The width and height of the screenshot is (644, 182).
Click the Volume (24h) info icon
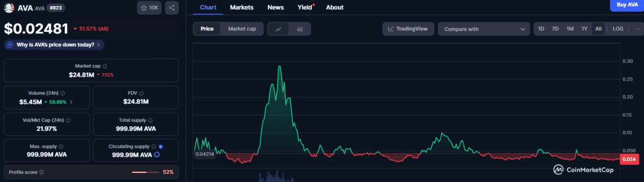[x=62, y=93]
